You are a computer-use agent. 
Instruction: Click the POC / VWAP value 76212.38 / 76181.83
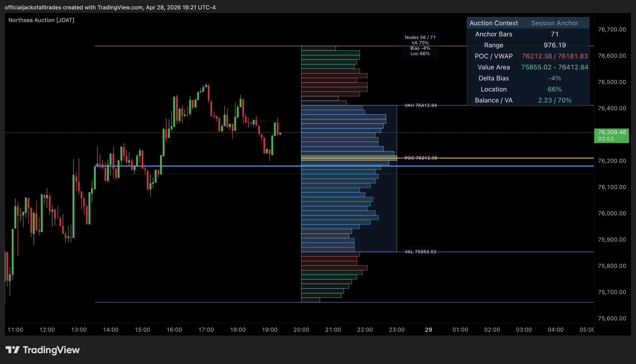(x=555, y=56)
